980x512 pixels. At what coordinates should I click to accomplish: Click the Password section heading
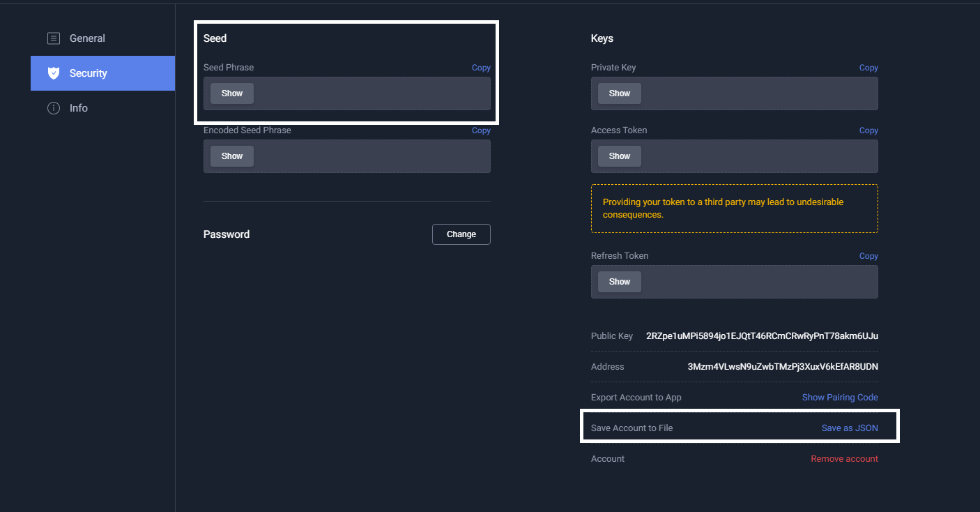tap(227, 234)
